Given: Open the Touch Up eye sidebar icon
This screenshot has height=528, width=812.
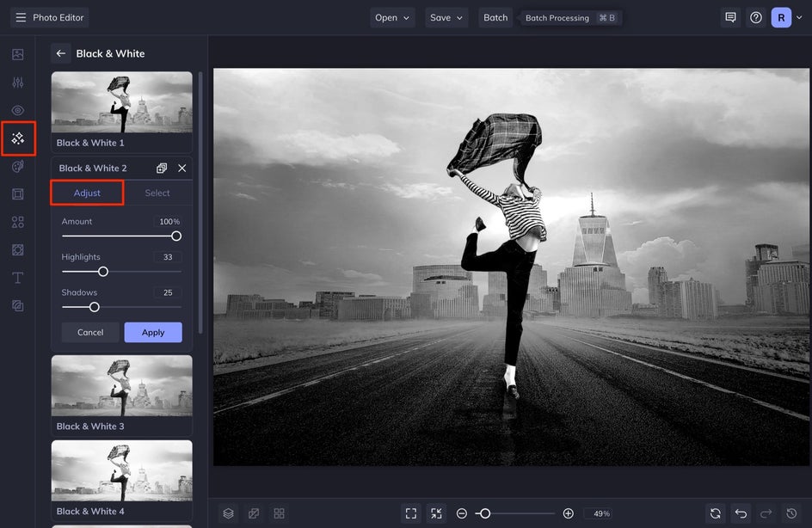Looking at the screenshot, I should click(17, 110).
